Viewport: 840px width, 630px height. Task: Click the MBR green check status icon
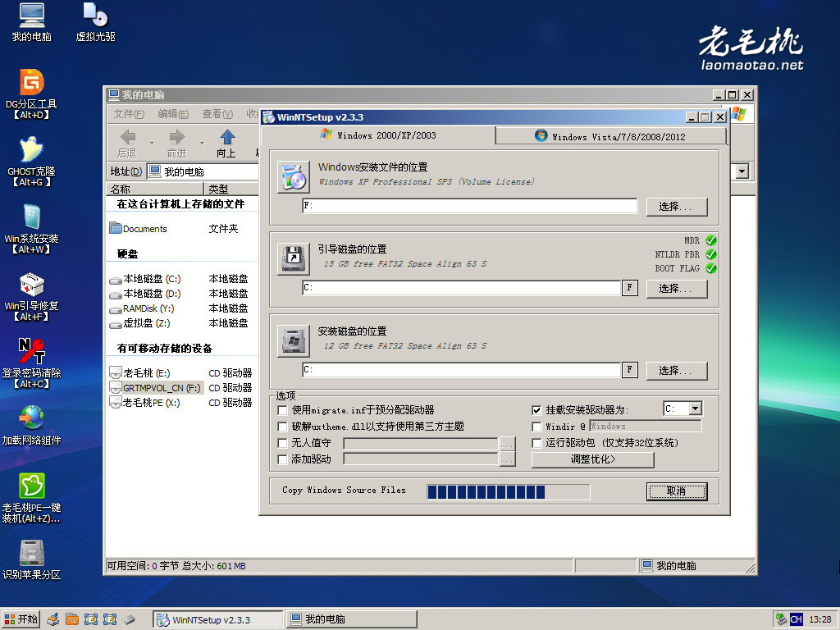coord(711,240)
